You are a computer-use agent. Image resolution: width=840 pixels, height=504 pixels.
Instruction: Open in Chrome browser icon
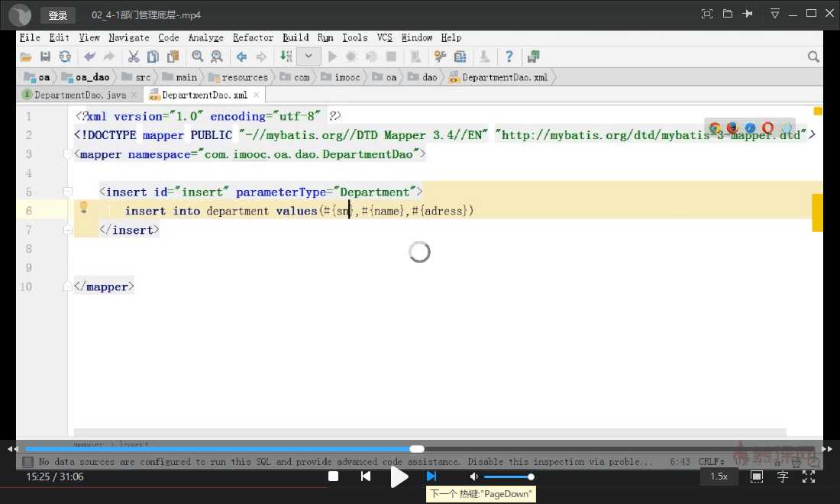coord(715,128)
